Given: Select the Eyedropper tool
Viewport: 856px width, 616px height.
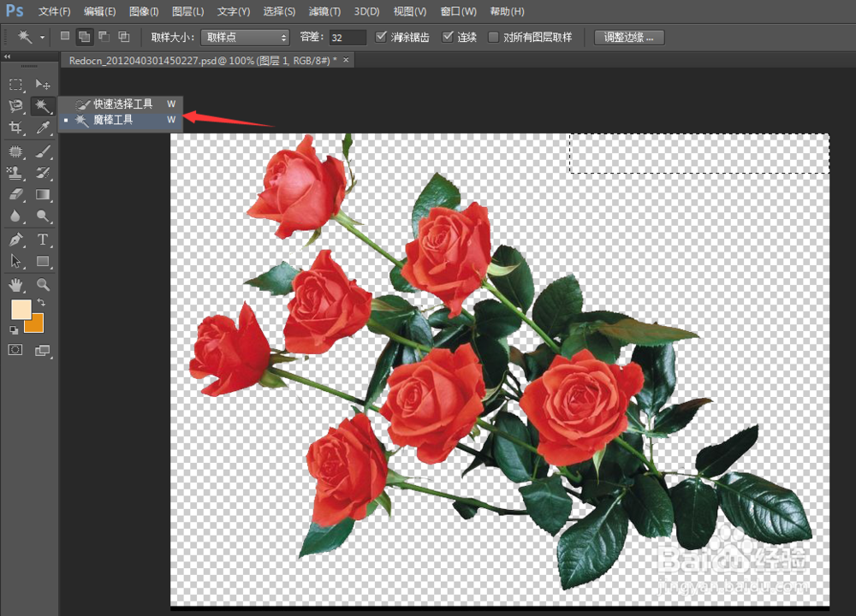Looking at the screenshot, I should (x=43, y=128).
